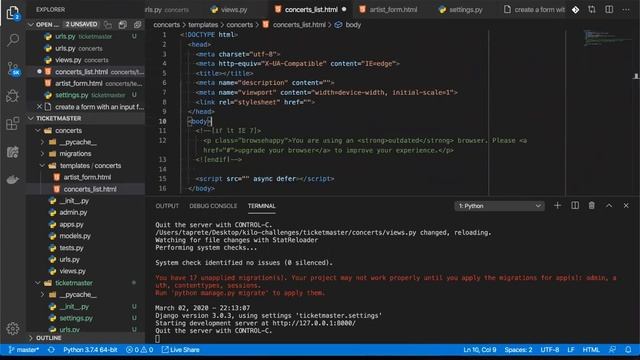The image size is (640, 360).
Task: Open the terminal selector dropdown '1: Python'
Action: click(499, 206)
